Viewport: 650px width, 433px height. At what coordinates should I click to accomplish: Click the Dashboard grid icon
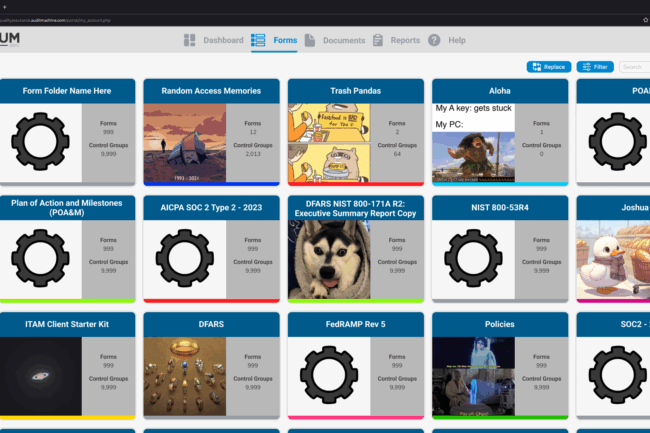[190, 40]
